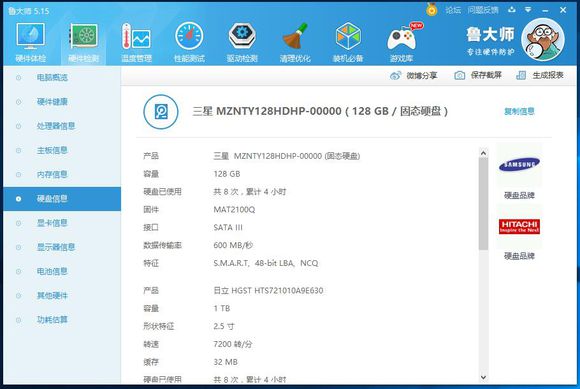Select 显示器信息 in the sidebar
Image resolution: width=580 pixels, height=389 pixels.
click(x=62, y=247)
